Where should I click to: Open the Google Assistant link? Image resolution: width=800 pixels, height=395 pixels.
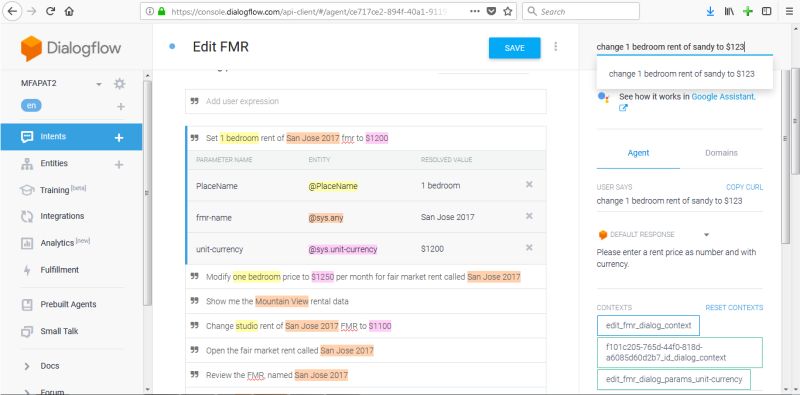[x=723, y=96]
